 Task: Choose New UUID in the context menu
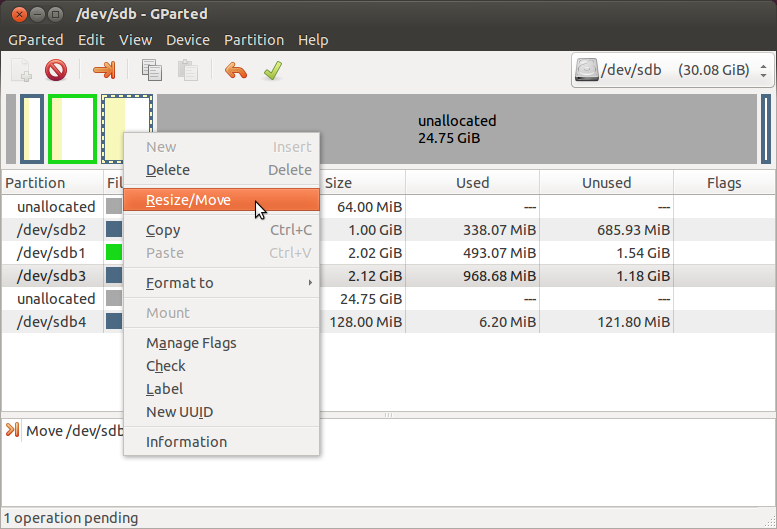point(221,412)
